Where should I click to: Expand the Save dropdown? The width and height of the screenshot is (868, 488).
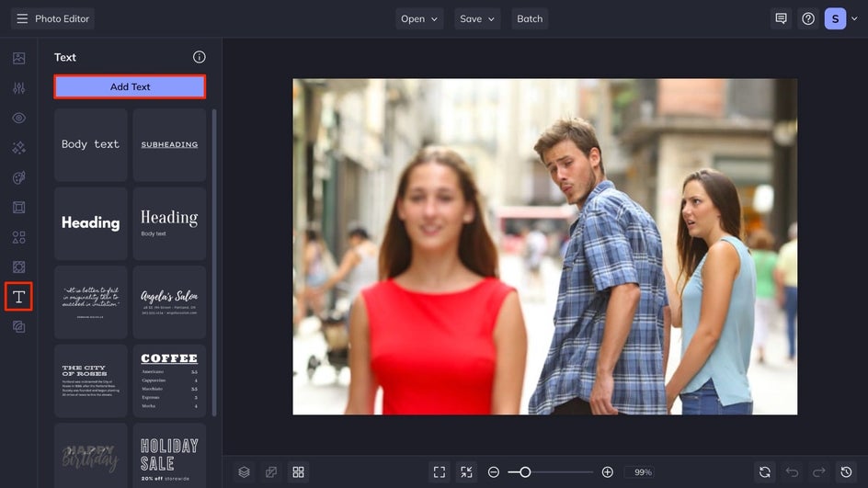coord(477,18)
